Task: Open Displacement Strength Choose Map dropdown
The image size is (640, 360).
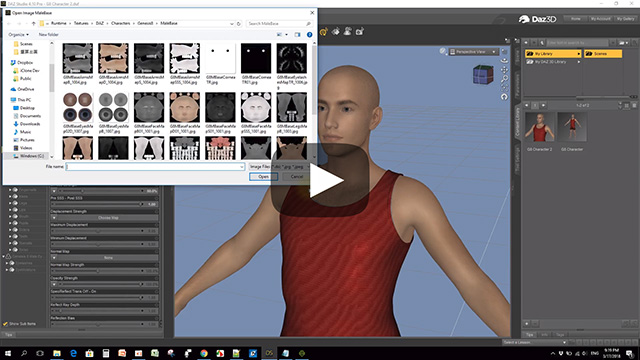Action: tap(104, 218)
